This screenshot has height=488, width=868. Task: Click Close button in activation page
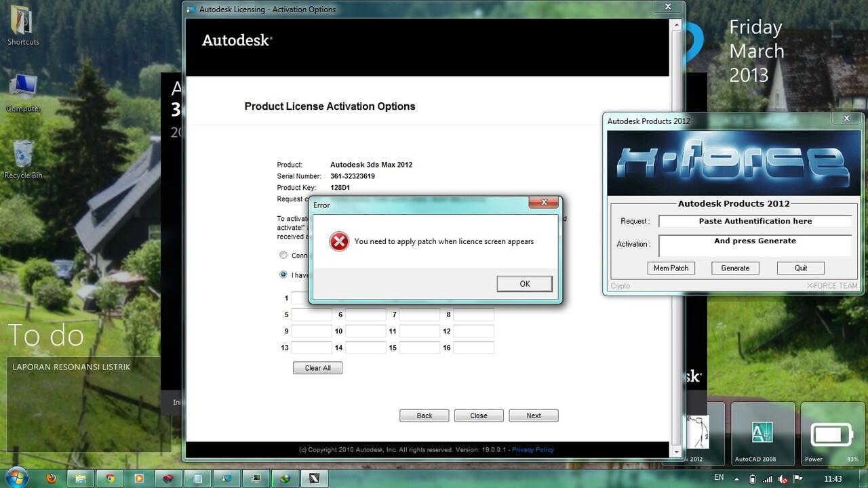[479, 415]
